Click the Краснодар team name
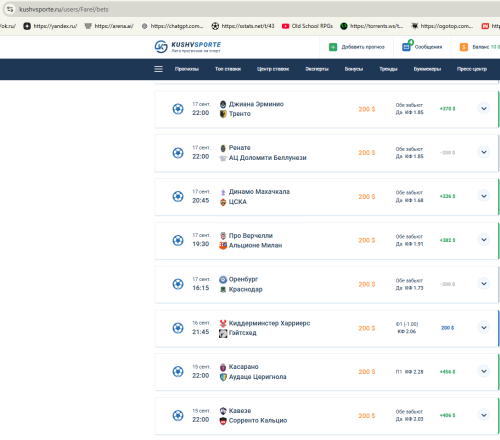This screenshot has height=440, width=500. pyautogui.click(x=246, y=289)
